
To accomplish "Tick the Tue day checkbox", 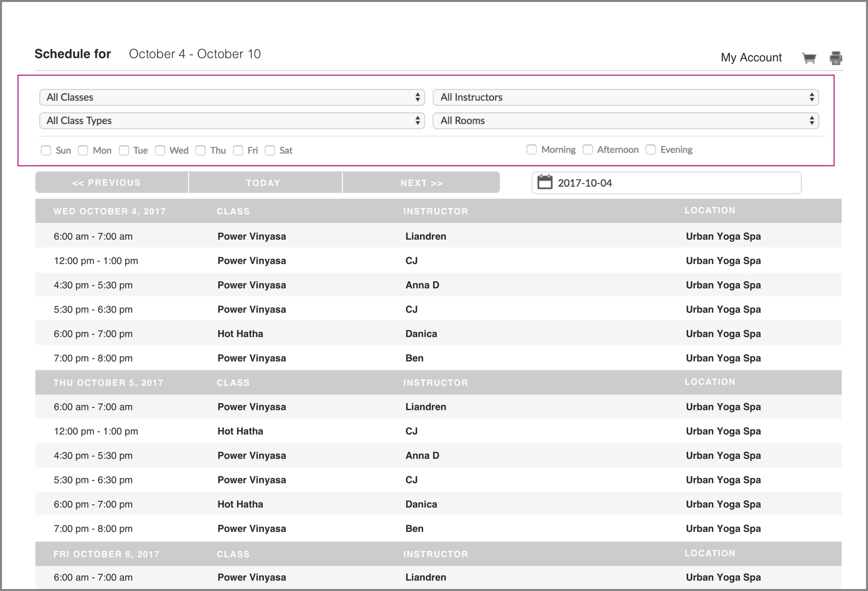I will pyautogui.click(x=124, y=150).
